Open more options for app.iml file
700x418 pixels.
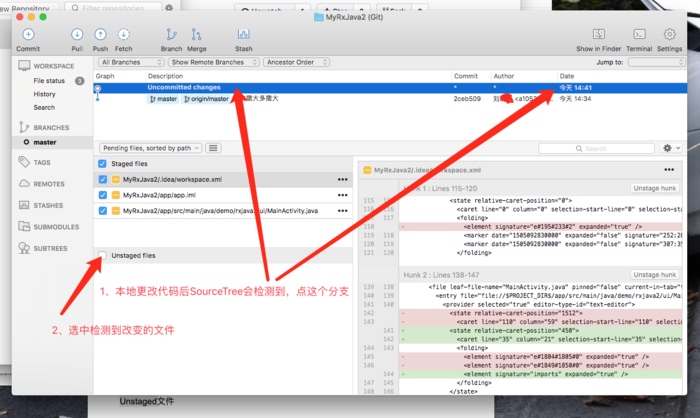(x=342, y=195)
